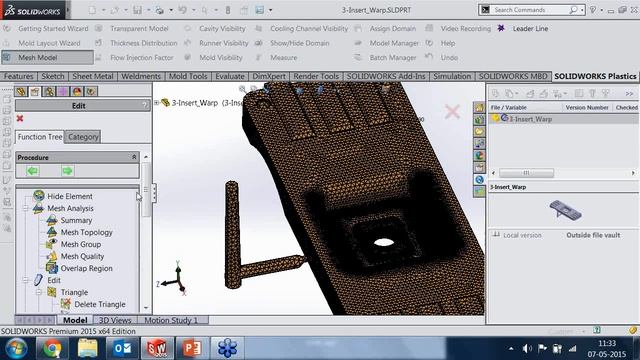Go to next procedure step arrow
The height and width of the screenshot is (360, 640).
(x=67, y=171)
